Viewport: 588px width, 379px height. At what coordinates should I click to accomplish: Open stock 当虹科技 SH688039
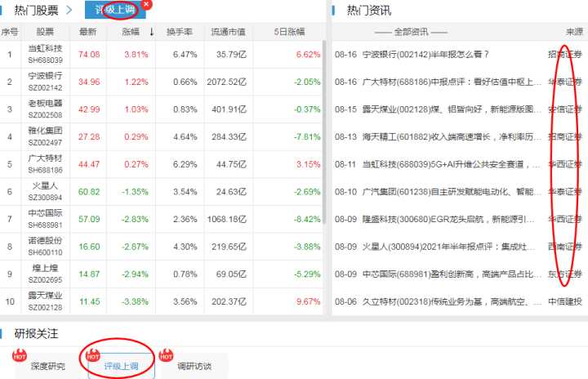pos(45,54)
